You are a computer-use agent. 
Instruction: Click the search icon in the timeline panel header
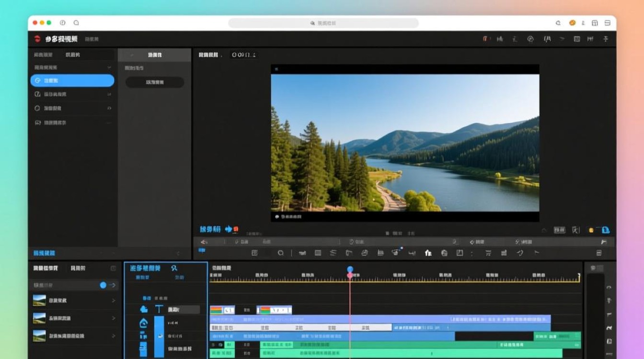tap(174, 269)
